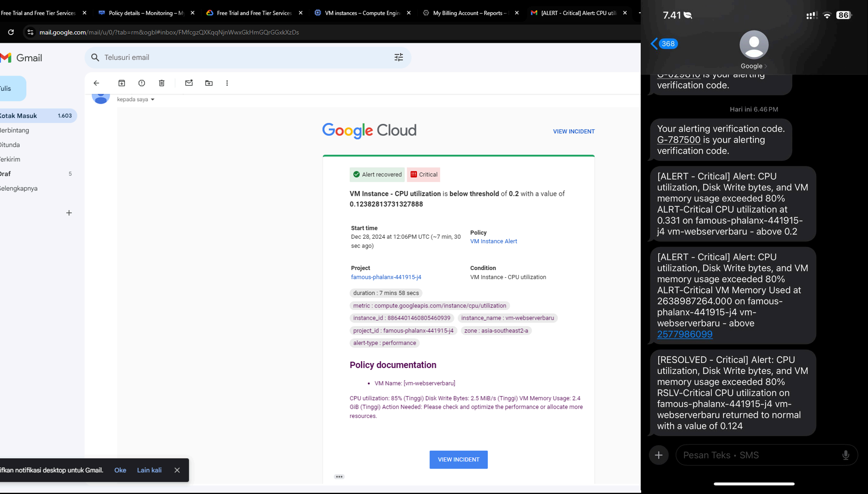Click the browser address bar URL
The image size is (868, 494).
click(x=169, y=32)
